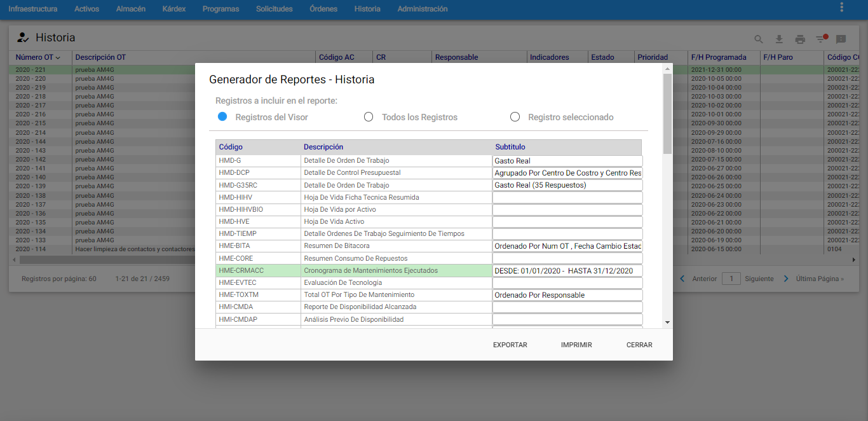
Task: Go to previous page using left chevron
Action: (682, 279)
